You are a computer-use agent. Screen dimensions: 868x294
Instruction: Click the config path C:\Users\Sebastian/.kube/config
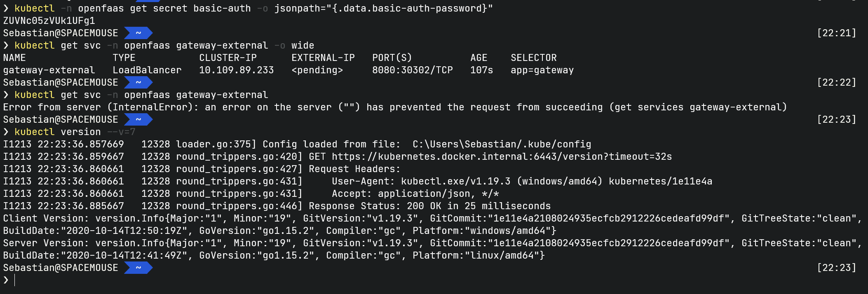tap(502, 144)
